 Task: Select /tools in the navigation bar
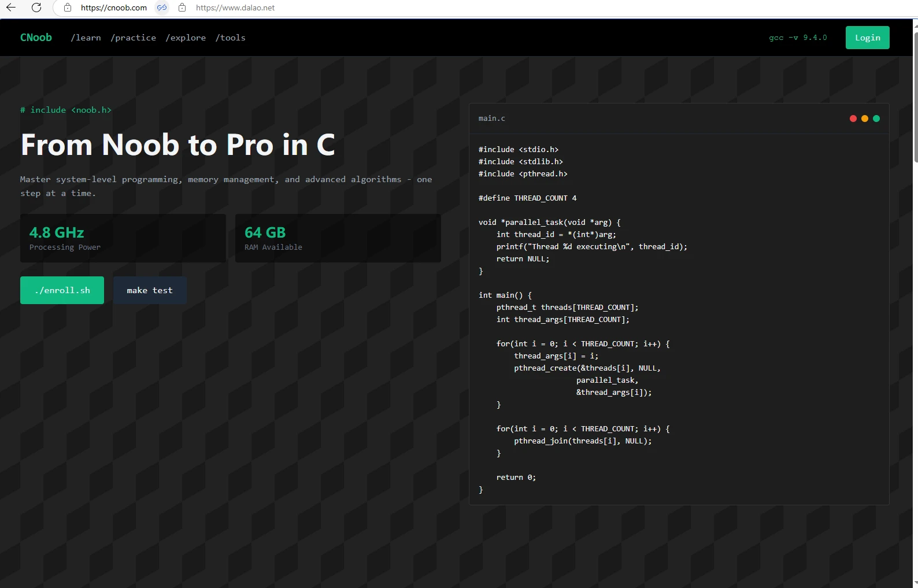tap(231, 38)
